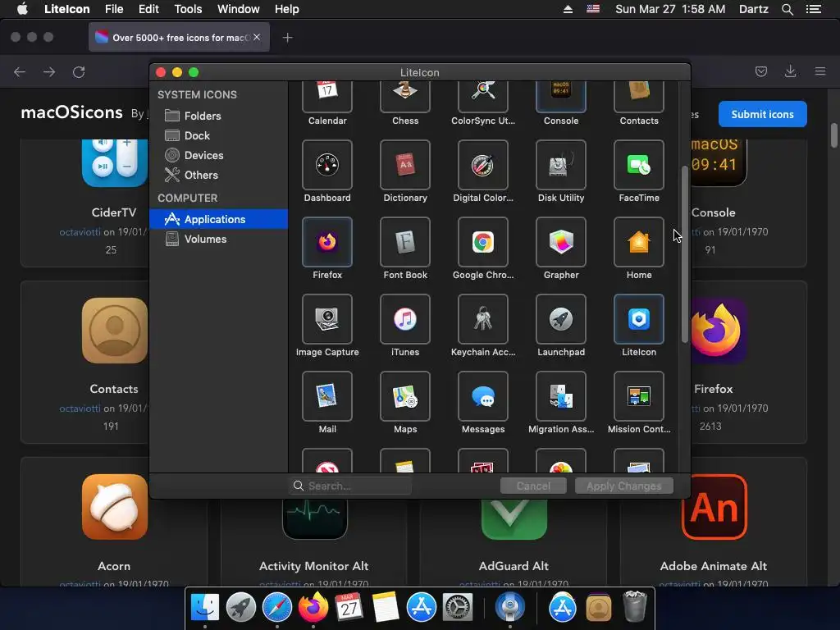Open the Tools menu

188,9
